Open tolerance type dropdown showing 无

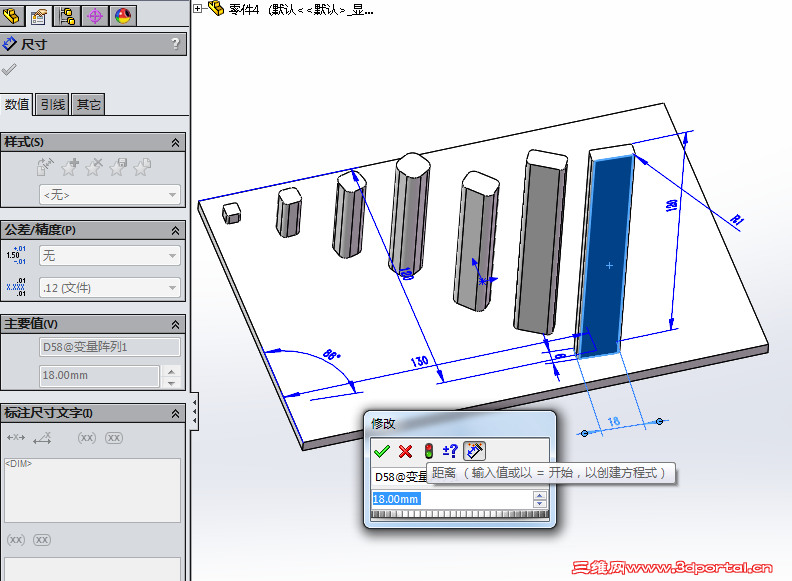(110, 256)
